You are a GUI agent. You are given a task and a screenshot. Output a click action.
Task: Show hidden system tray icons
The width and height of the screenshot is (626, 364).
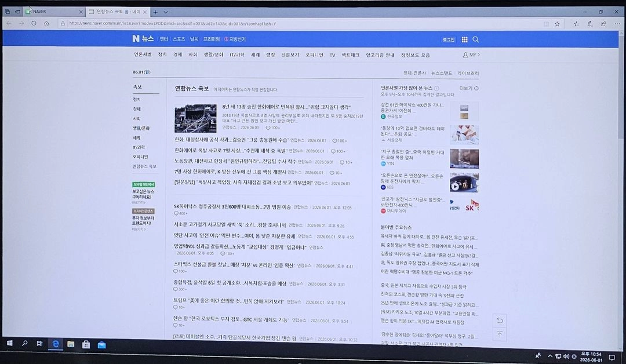(x=550, y=356)
